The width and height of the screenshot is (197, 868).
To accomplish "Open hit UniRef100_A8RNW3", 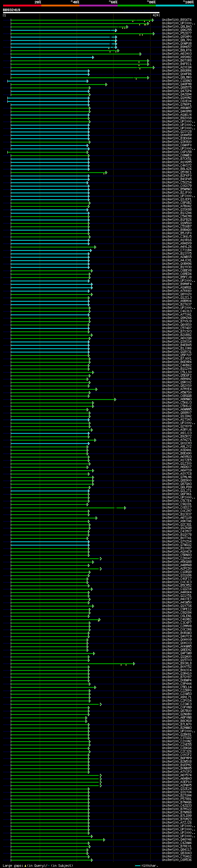I will (177, 399).
